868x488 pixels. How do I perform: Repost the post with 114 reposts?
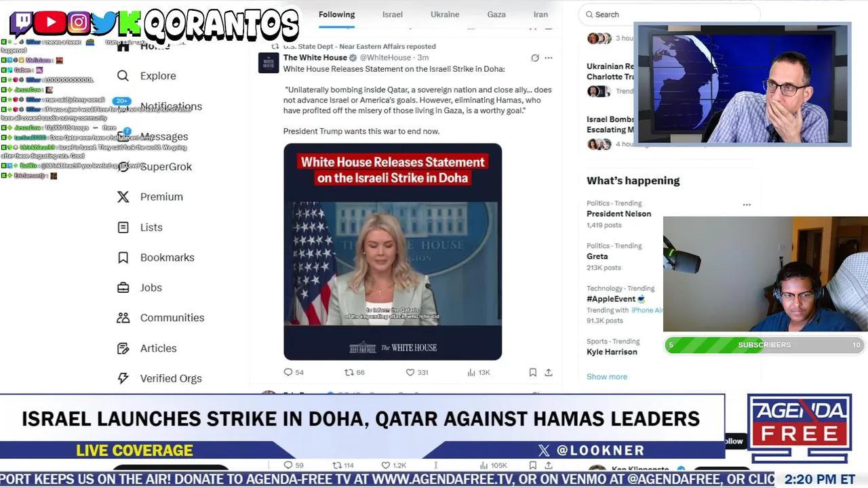(343, 465)
